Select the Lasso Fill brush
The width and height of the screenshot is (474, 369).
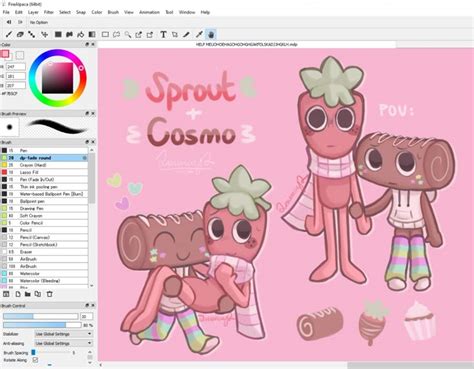point(45,172)
